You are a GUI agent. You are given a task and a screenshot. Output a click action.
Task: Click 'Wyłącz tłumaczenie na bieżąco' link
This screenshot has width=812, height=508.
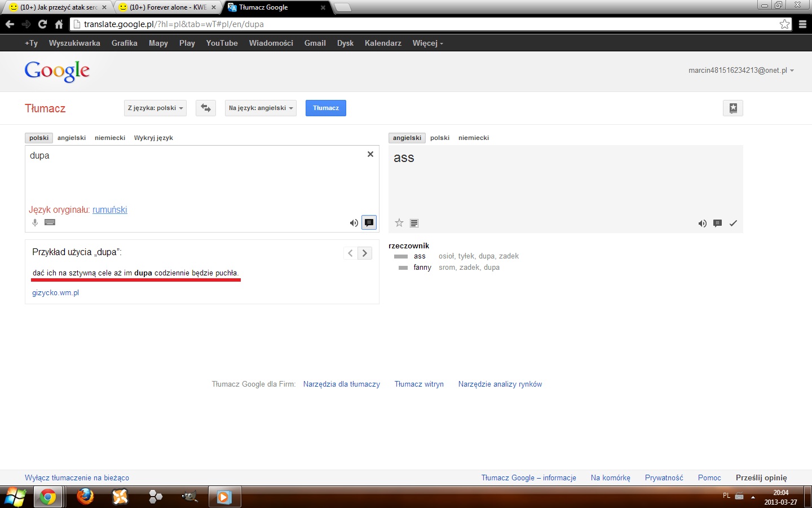click(77, 478)
